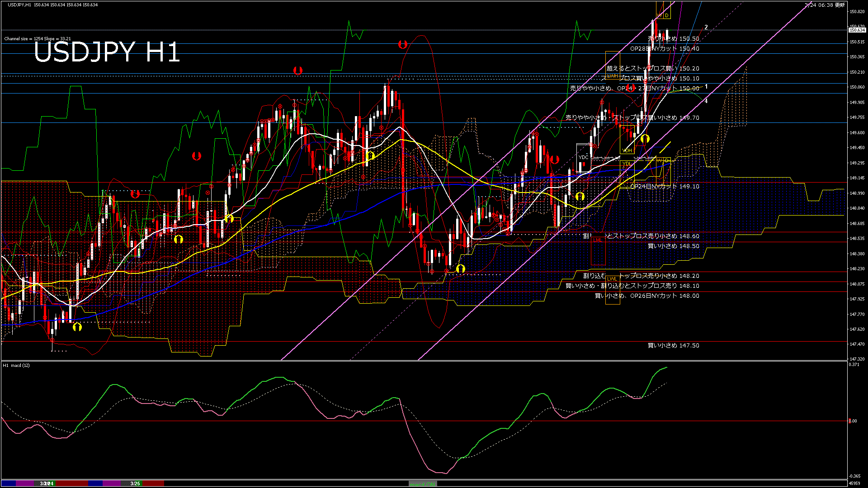Click the '買い小さめ 148.50' label
The width and height of the screenshot is (868, 488).
[x=674, y=246]
